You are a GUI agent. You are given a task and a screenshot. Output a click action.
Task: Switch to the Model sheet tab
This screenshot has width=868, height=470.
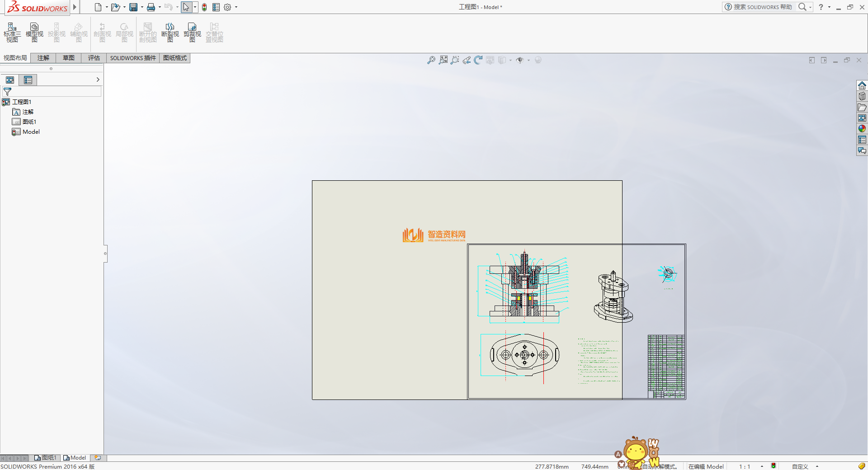(75, 458)
